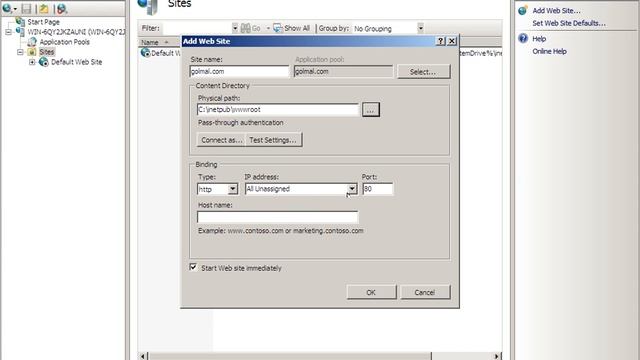
Task: Toggle Start Web site immediately checkbox
Action: pyautogui.click(x=193, y=267)
